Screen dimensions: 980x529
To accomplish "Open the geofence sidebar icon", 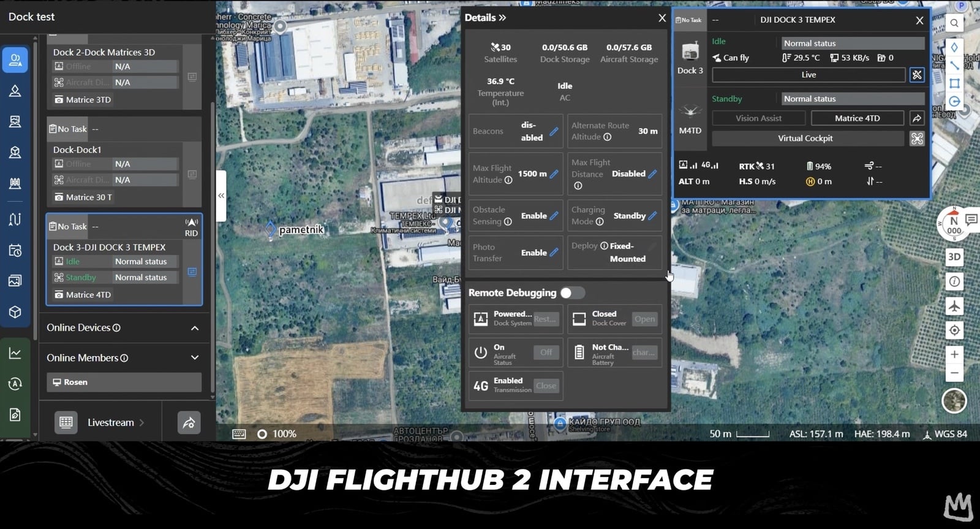I will click(x=15, y=183).
